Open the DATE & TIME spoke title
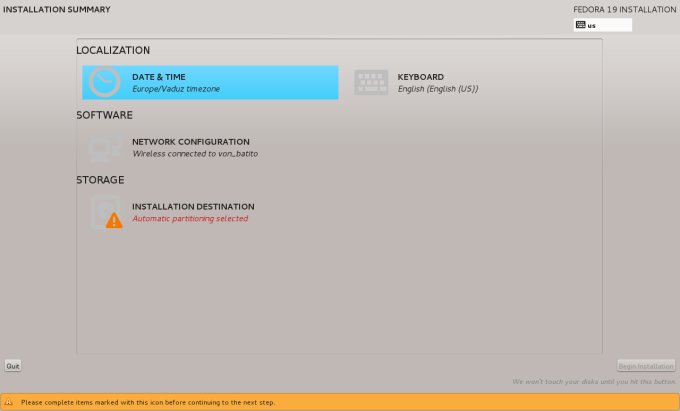The width and height of the screenshot is (680, 411). [159, 77]
